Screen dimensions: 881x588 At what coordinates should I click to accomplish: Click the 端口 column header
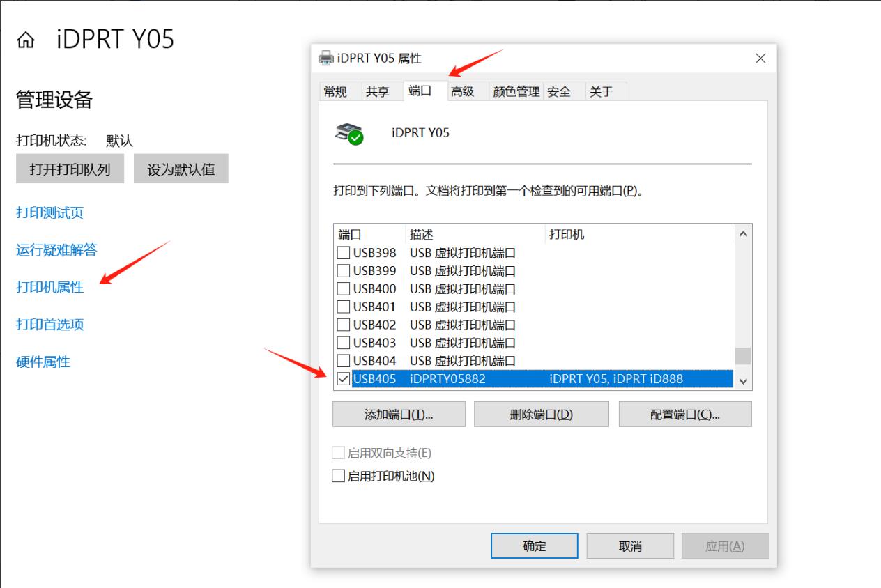tap(370, 235)
